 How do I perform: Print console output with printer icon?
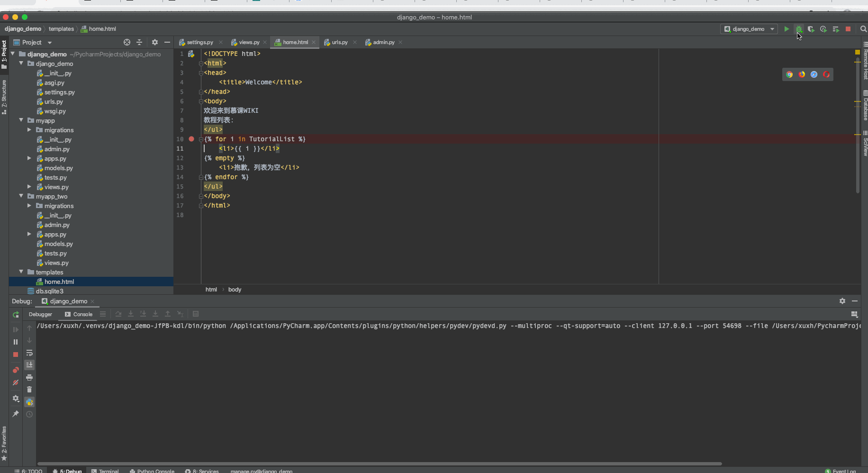(29, 377)
